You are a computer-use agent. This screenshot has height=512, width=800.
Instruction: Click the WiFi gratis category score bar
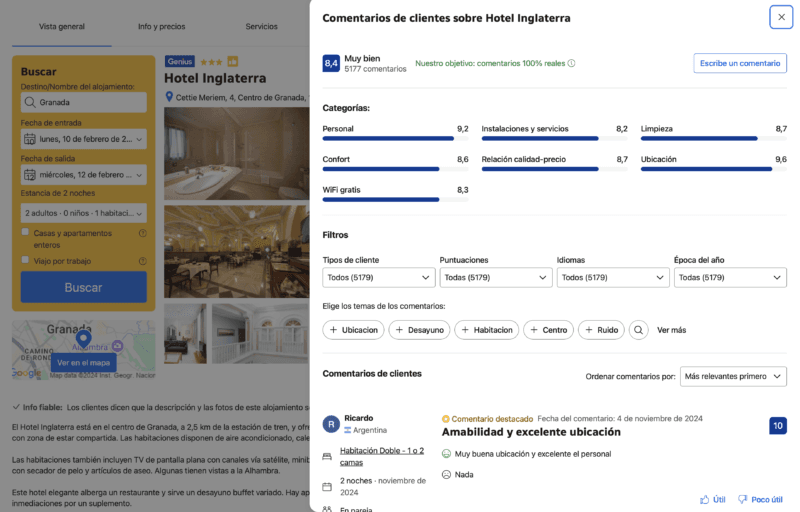[x=395, y=199]
